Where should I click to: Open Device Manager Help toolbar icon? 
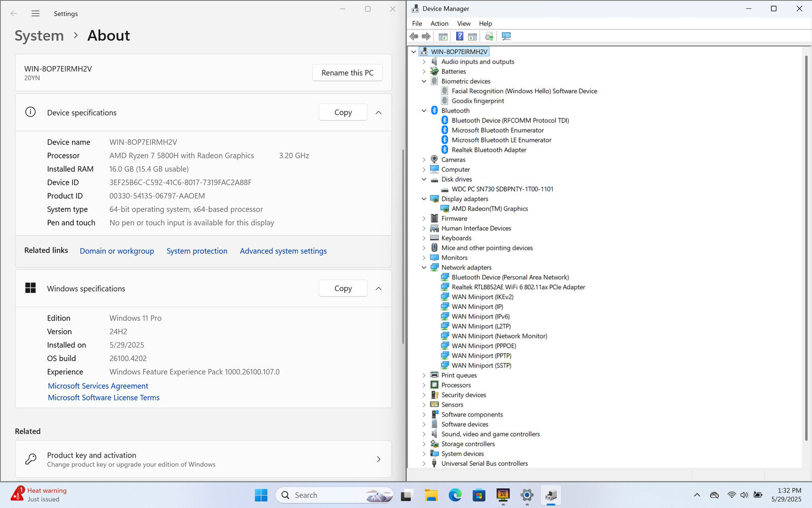coord(459,37)
